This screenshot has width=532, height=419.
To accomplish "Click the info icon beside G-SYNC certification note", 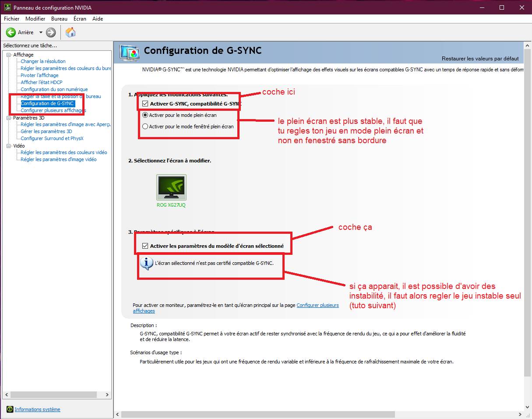I will [146, 263].
